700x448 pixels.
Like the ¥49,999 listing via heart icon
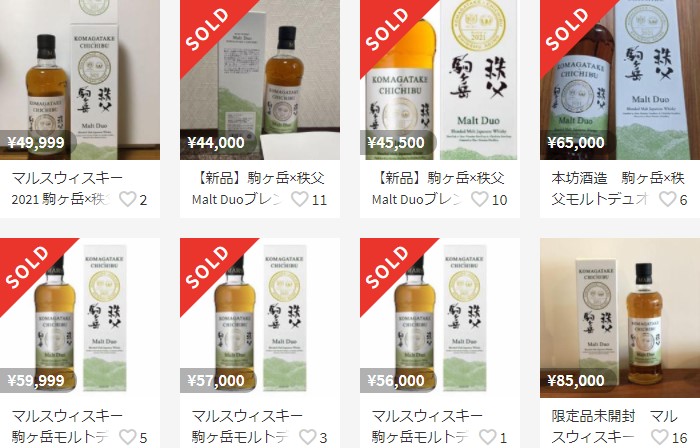128,199
